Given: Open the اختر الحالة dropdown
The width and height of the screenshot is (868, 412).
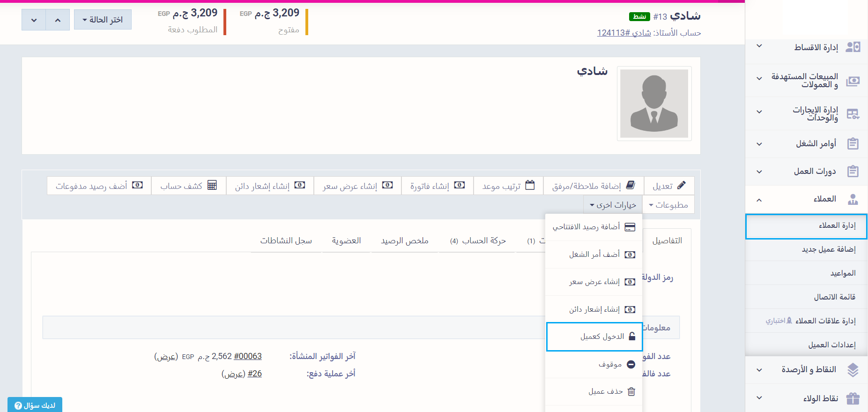Looking at the screenshot, I should coord(103,20).
